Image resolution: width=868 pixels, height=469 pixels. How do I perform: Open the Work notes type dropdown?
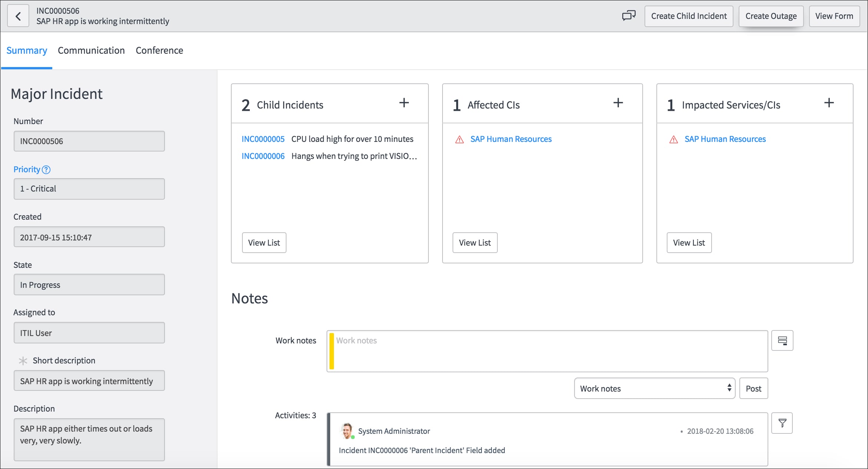point(655,388)
